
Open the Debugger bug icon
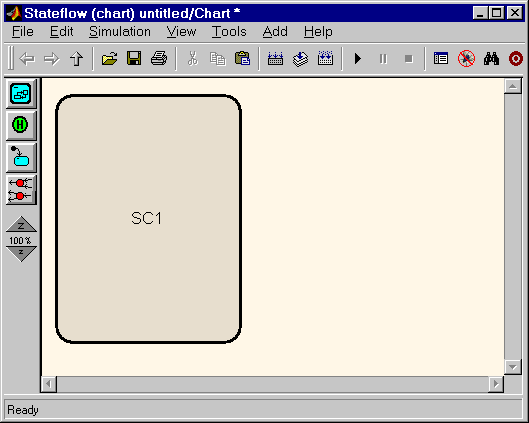click(466, 59)
